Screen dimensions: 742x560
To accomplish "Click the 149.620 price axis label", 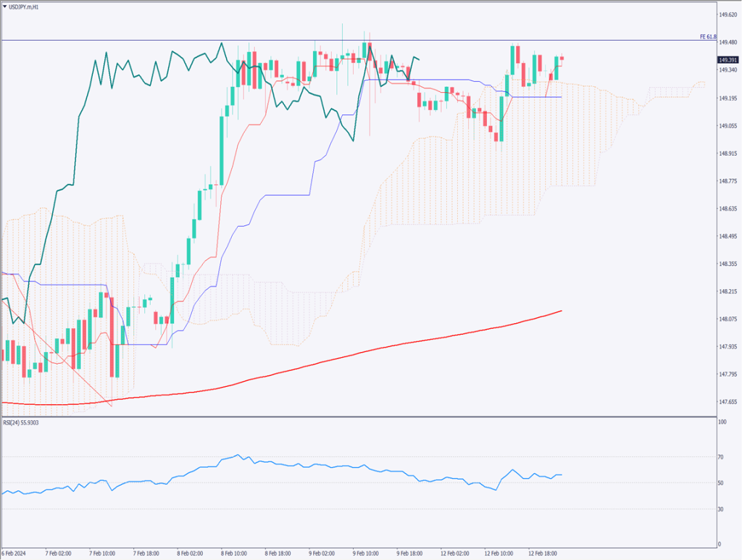I will point(728,14).
